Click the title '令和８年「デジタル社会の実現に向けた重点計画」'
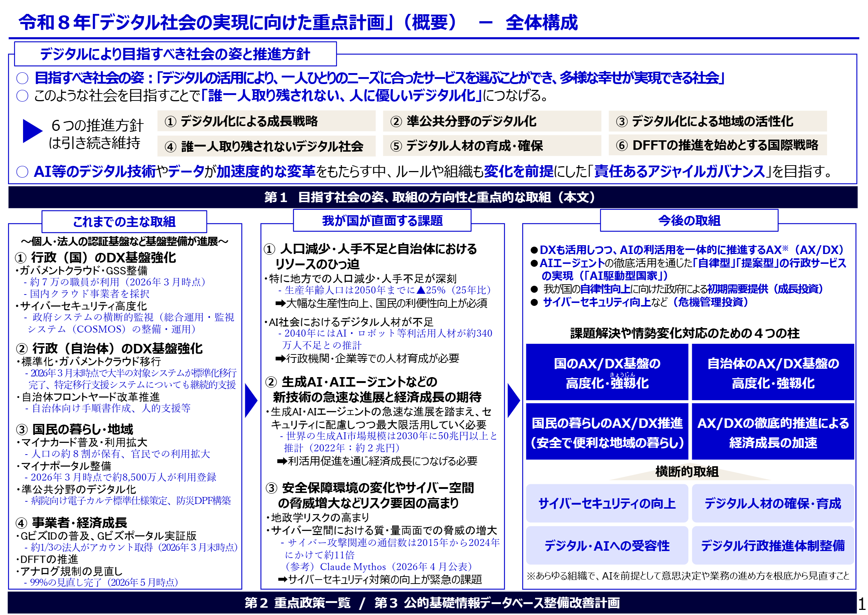 pos(206,22)
